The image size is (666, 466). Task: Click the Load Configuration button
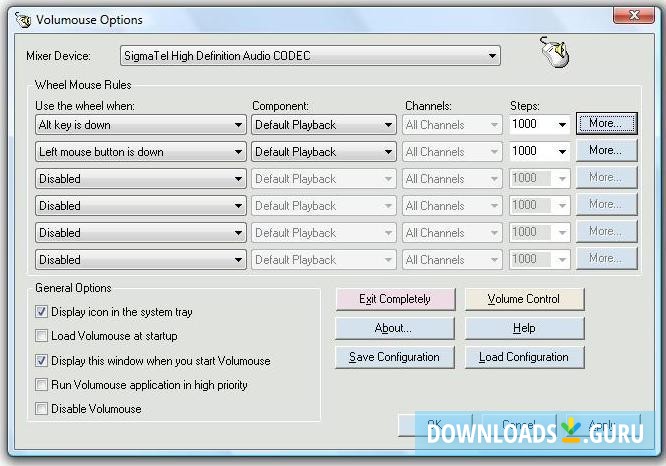click(x=524, y=357)
